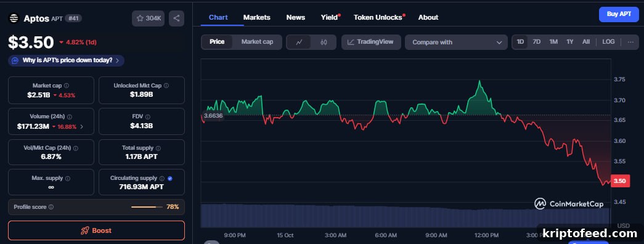
Task: Click the 716.93M APT circulating supply value
Action: (141, 187)
